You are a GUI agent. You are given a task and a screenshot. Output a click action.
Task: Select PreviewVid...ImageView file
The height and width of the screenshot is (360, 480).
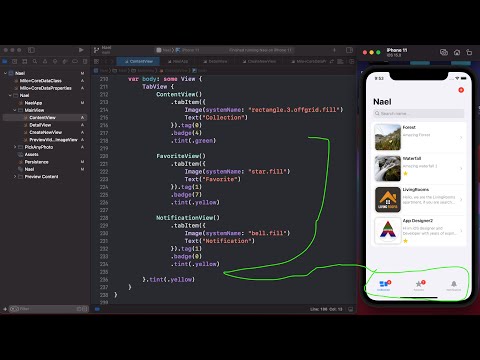(x=53, y=140)
